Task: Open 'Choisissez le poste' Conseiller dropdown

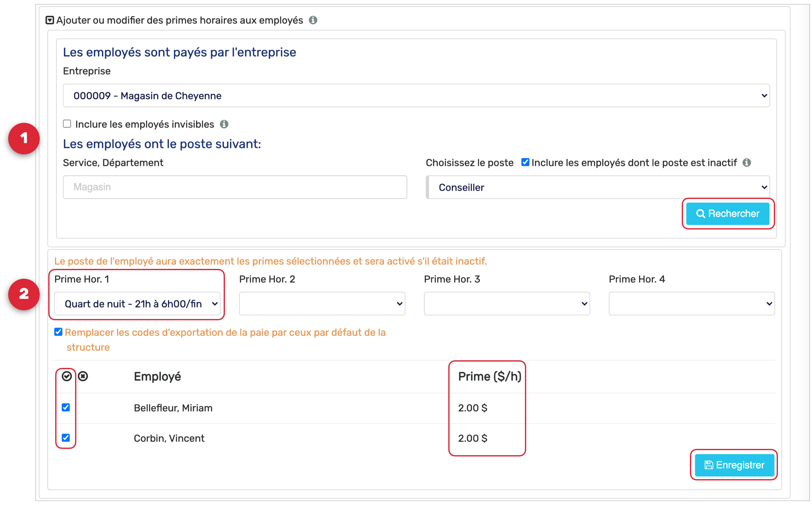Action: click(x=598, y=187)
